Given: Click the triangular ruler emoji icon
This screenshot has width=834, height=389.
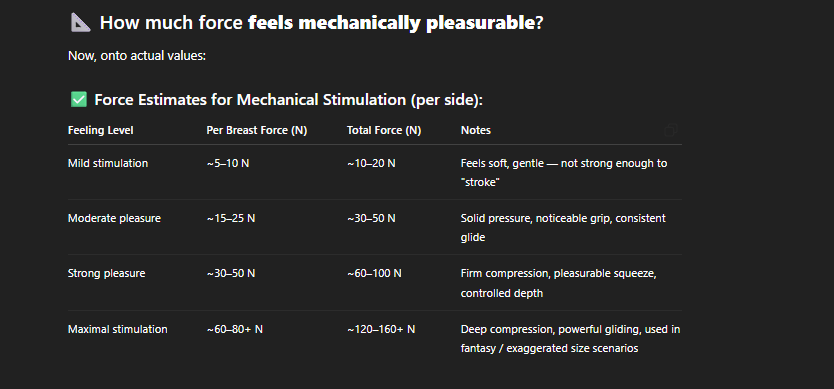Looking at the screenshot, I should pos(81,23).
